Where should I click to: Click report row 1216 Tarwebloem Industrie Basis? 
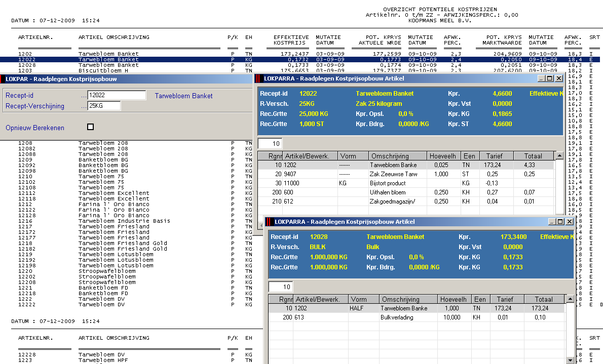coord(135,221)
